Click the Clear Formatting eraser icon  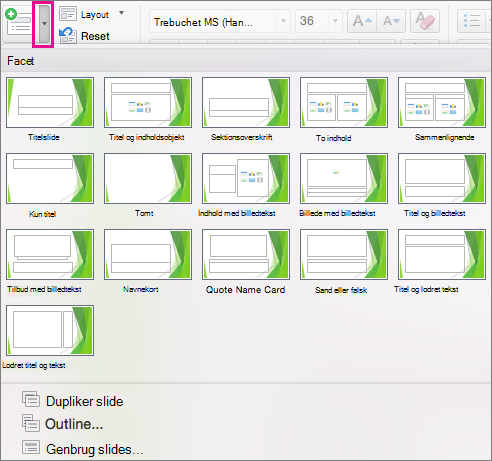tap(425, 21)
